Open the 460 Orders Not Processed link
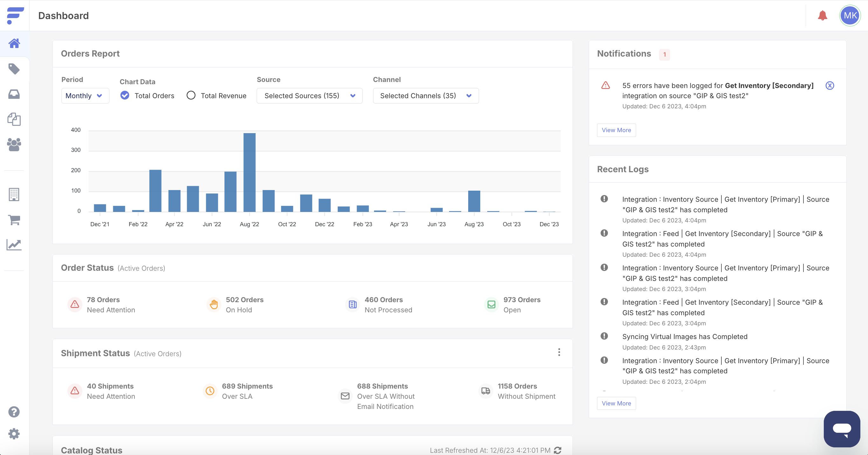This screenshot has width=868, height=455. coord(388,305)
